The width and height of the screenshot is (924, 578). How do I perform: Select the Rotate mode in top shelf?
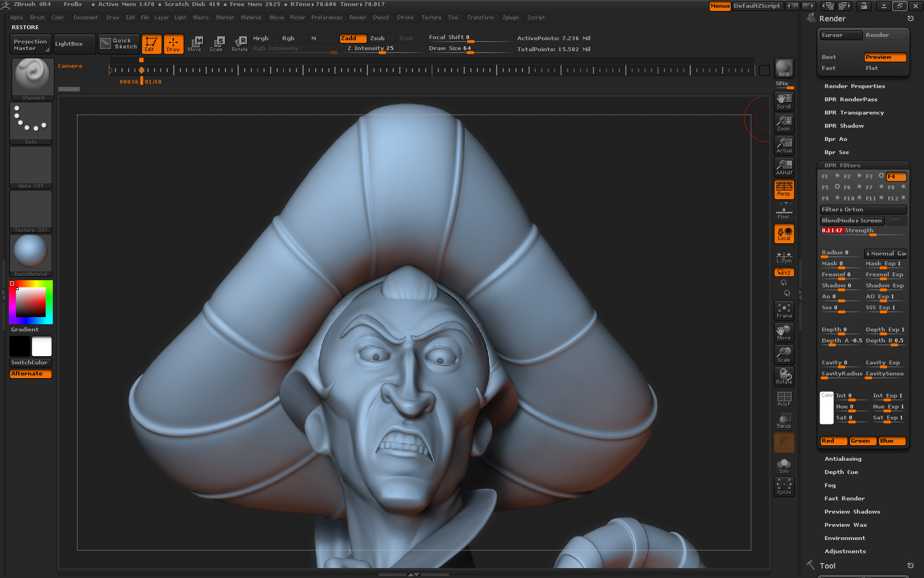[239, 44]
